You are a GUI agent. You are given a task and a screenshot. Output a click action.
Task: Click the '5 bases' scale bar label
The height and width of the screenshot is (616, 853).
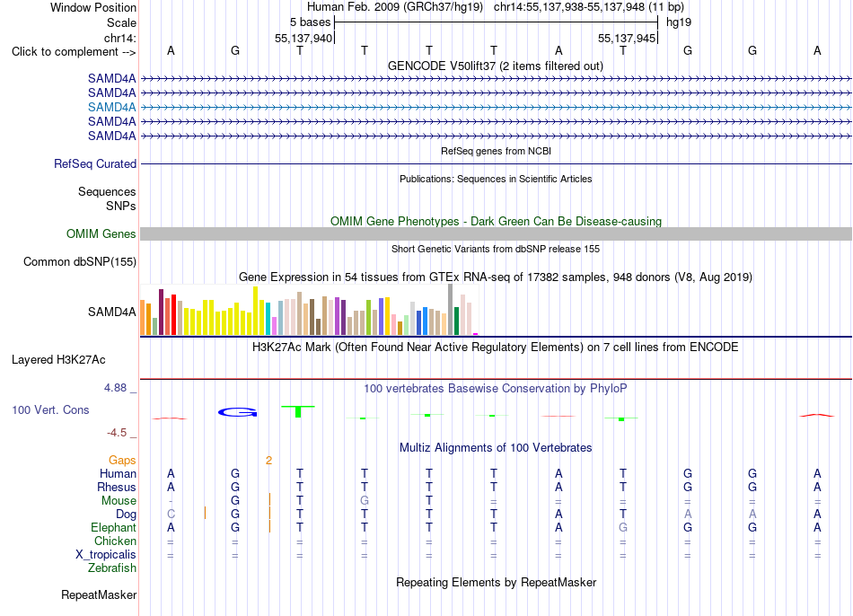[x=310, y=22]
